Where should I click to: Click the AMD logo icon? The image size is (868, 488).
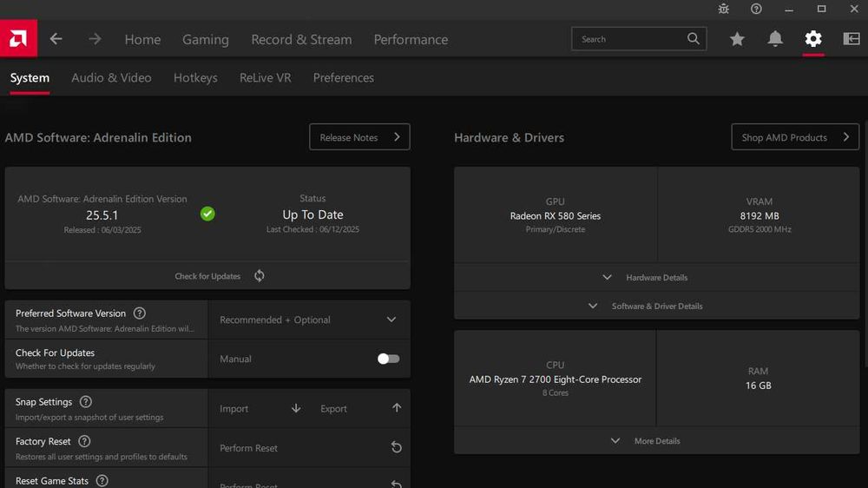point(17,39)
